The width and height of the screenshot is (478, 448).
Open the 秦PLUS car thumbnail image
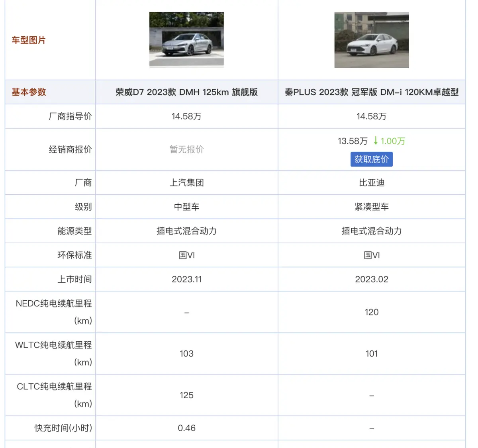point(372,40)
